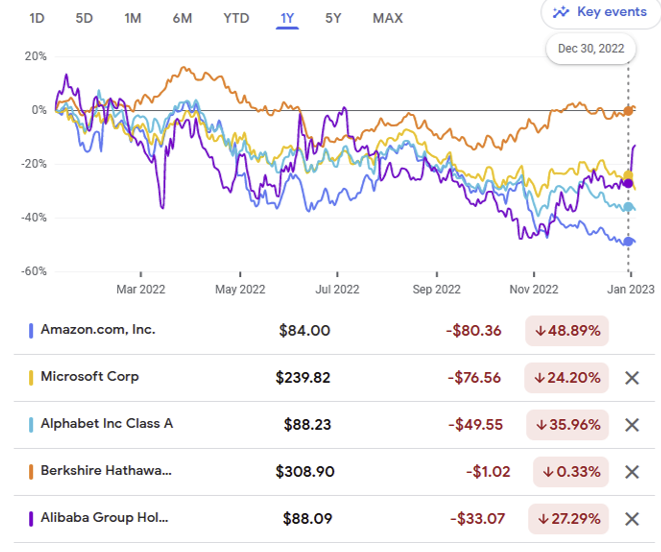The width and height of the screenshot is (661, 552).
Task: Toggle the Key events button
Action: click(600, 12)
